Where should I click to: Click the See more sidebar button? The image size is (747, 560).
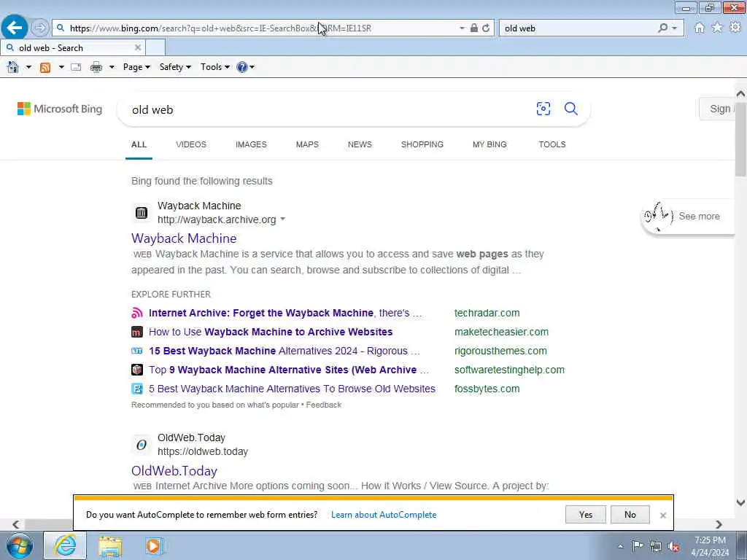click(x=688, y=216)
